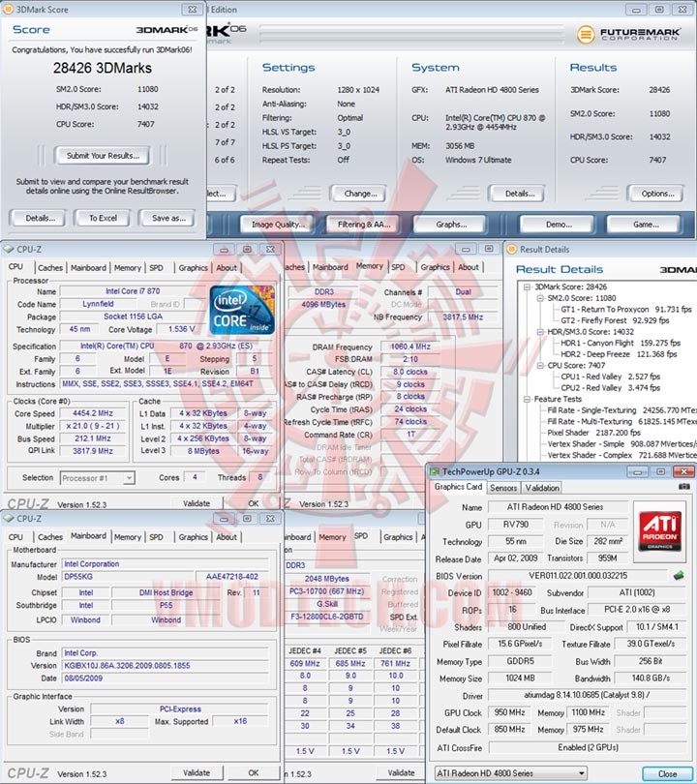Open Memory tab in the CPU-Z Motherboard window
The height and width of the screenshot is (784, 697).
click(128, 537)
